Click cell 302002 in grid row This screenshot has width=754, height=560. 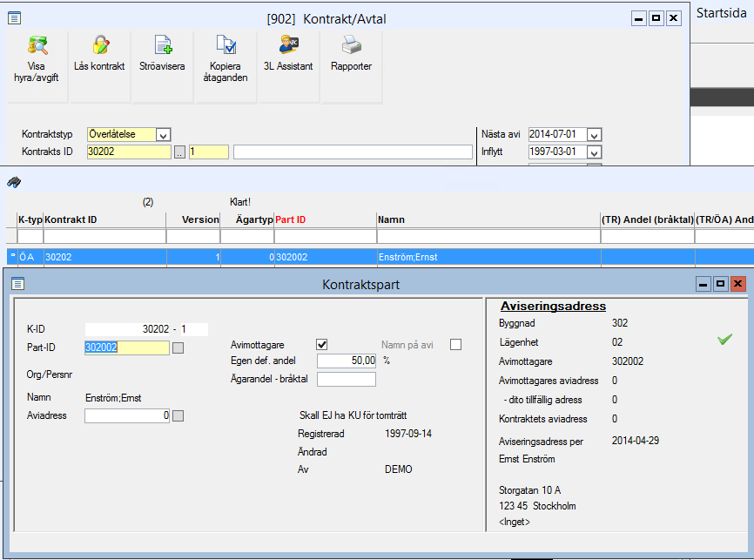[326, 257]
